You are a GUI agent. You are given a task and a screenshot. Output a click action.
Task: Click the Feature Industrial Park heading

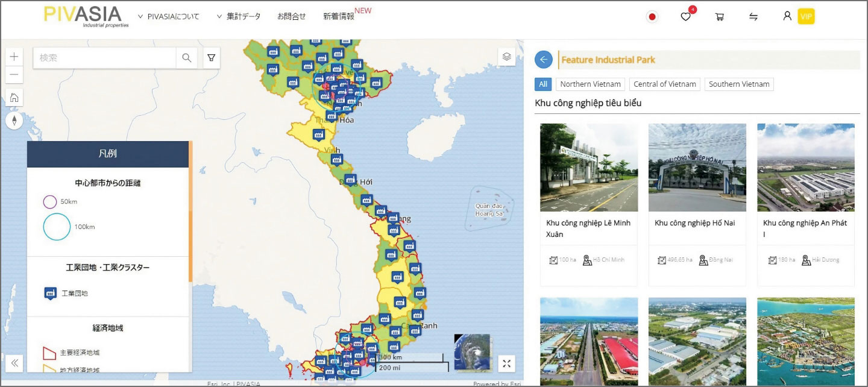click(x=608, y=60)
